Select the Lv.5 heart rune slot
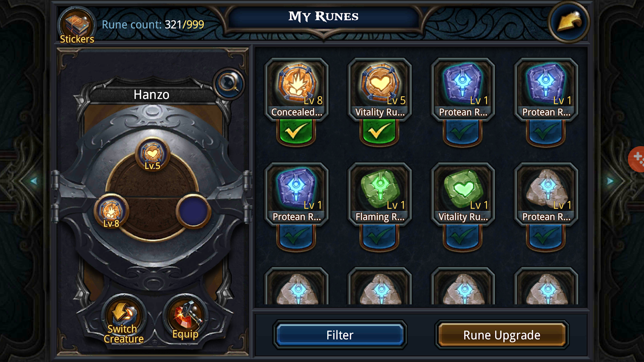 (153, 154)
